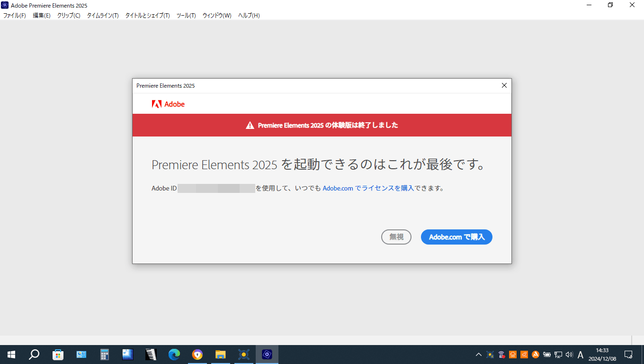Image resolution: width=644 pixels, height=364 pixels.
Task: Open the タイムライン(T) menu
Action: 103,16
